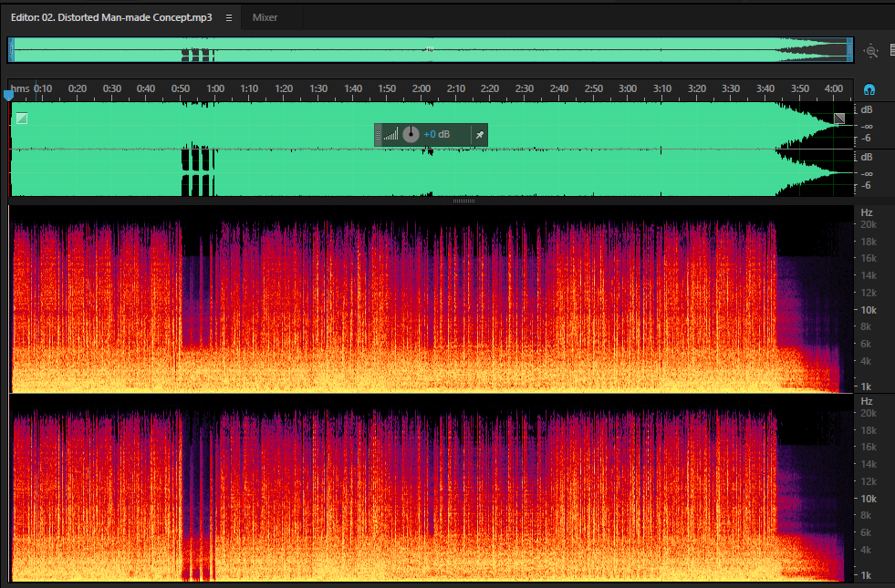Click the Hz label of the upper spectrogram scale
895x588 pixels.
pyautogui.click(x=867, y=212)
